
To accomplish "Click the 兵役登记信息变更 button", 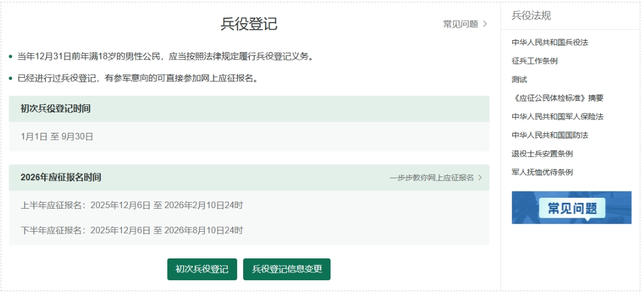I will (x=287, y=269).
